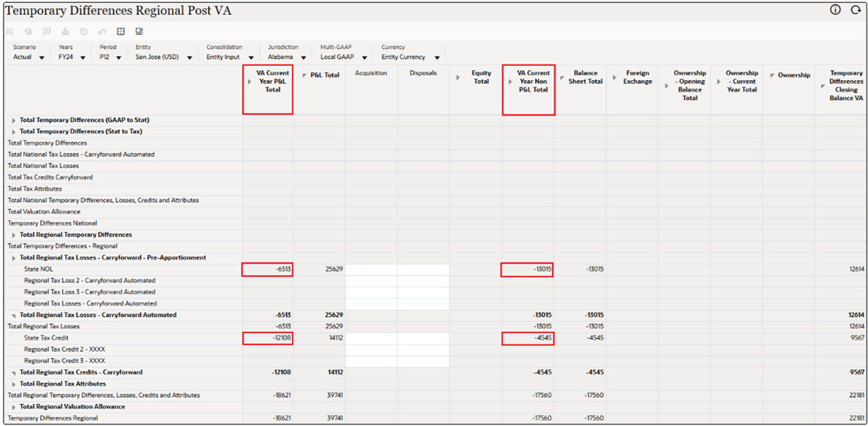
Task: Click the undo toolbar icon
Action: click(x=102, y=31)
